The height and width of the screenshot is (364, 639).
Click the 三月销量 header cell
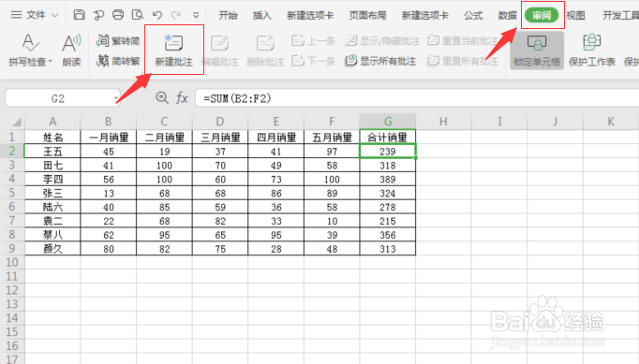click(x=220, y=138)
